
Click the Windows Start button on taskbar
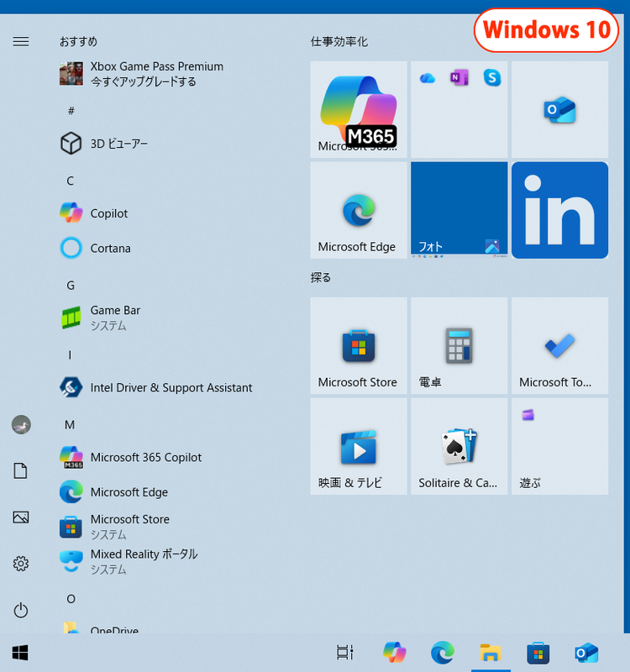point(20,653)
